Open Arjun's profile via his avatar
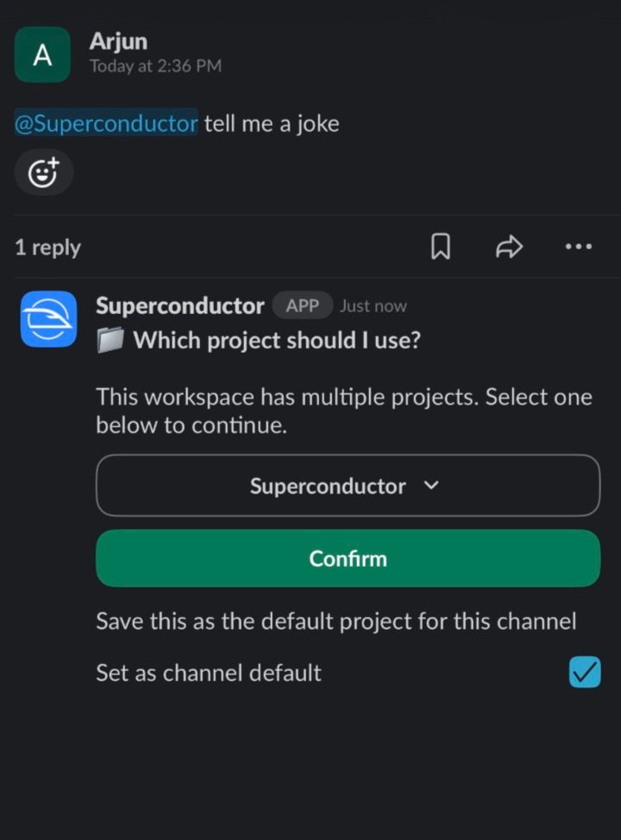The width and height of the screenshot is (621, 840). [x=41, y=54]
